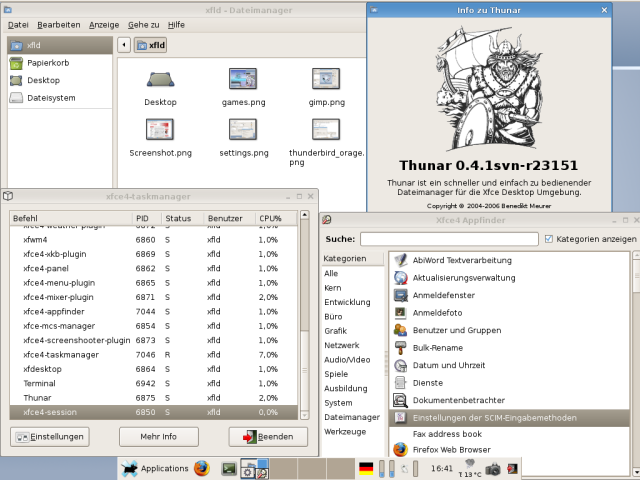Open the Bearbeiten menu
The width and height of the screenshot is (640, 480).
[59, 25]
